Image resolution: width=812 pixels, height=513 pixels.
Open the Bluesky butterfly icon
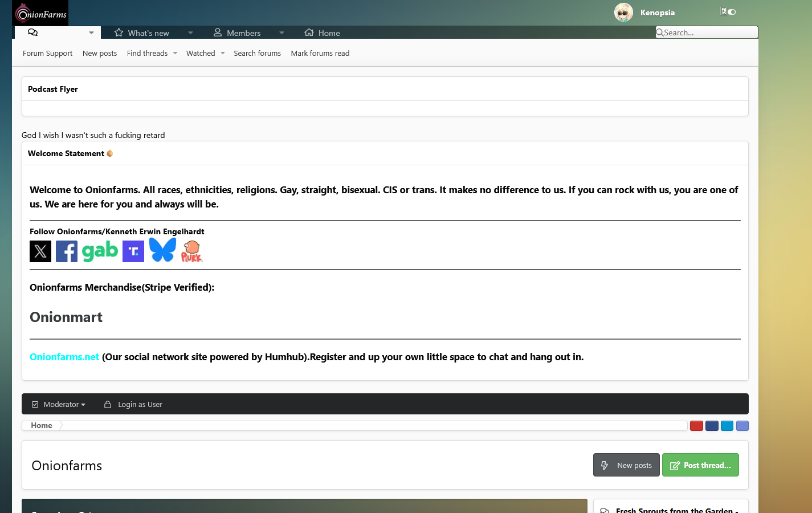coord(163,250)
